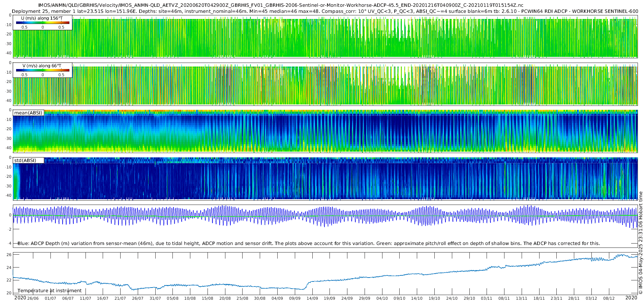The image size is (644, 304).
Task: Select the 20/08 date tick
Action: 225,298
